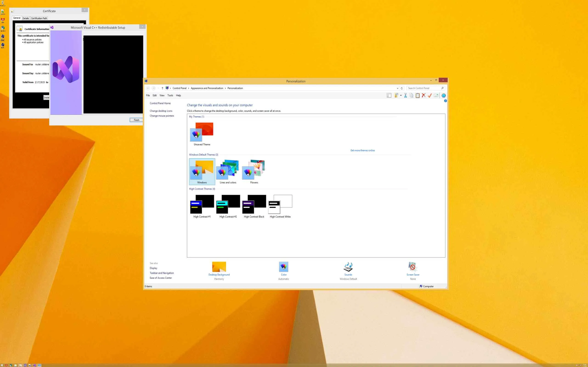Viewport: 588px width, 367px height.
Task: Open the Color Automatic swatch setting
Action: point(284,267)
